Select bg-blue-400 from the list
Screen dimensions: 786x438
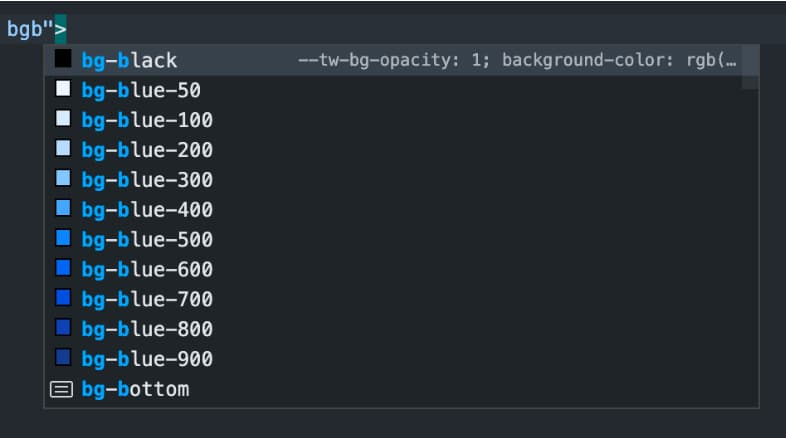[x=146, y=211]
